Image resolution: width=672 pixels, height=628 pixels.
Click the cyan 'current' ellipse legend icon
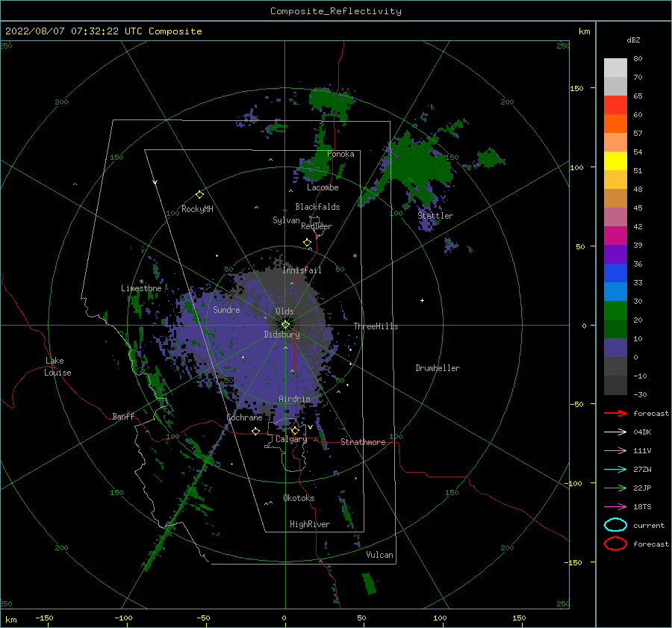(615, 525)
